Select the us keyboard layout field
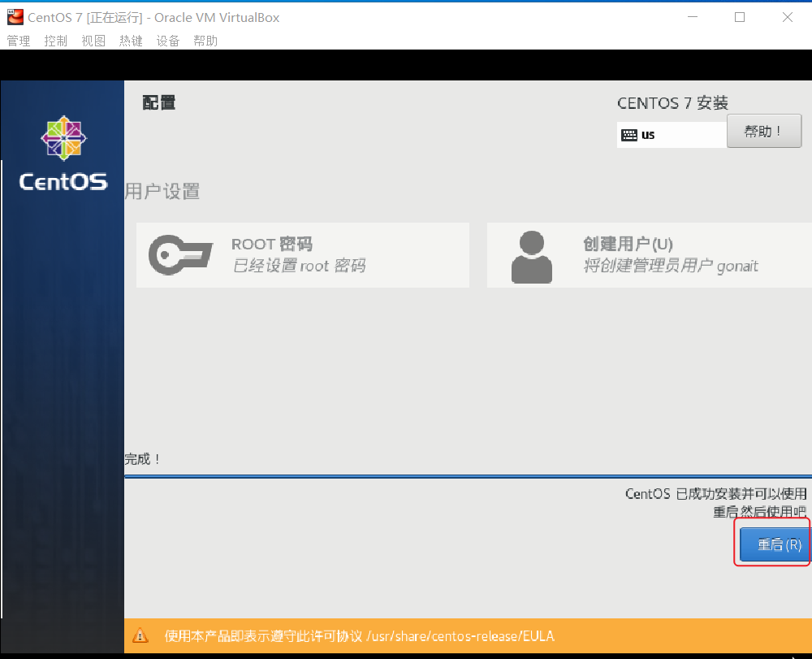 [x=672, y=135]
